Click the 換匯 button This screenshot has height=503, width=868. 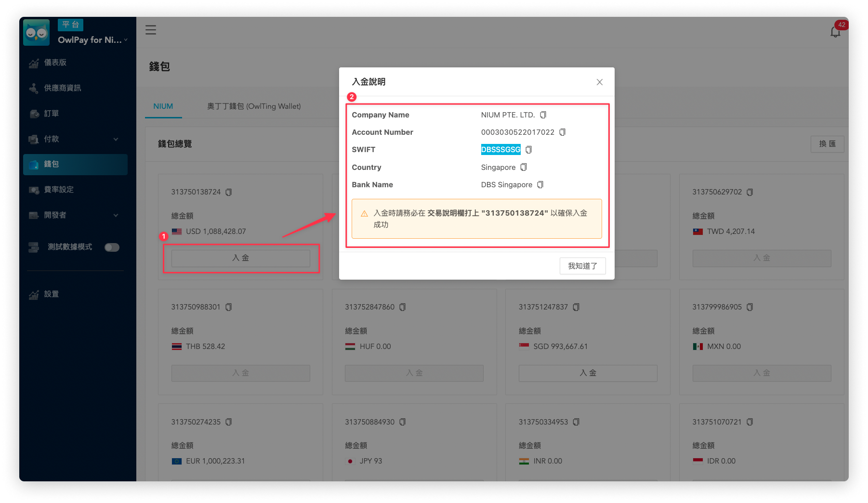click(827, 144)
